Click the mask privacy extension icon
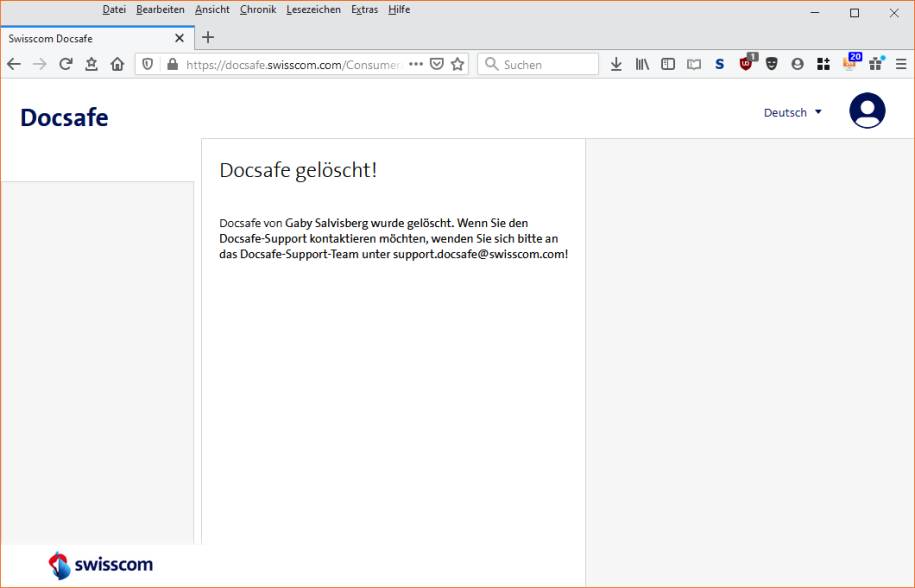The image size is (915, 588). click(771, 64)
